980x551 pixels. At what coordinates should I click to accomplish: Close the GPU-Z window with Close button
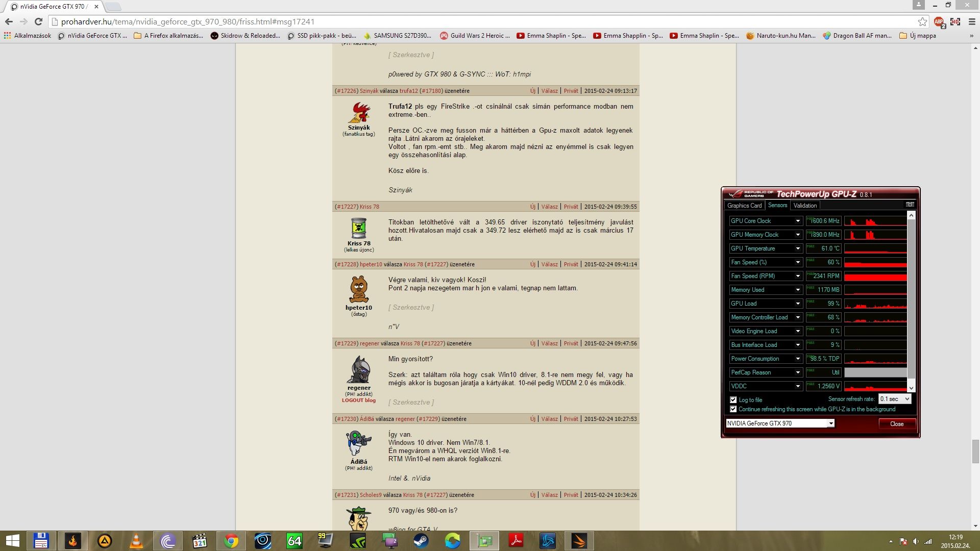click(897, 424)
